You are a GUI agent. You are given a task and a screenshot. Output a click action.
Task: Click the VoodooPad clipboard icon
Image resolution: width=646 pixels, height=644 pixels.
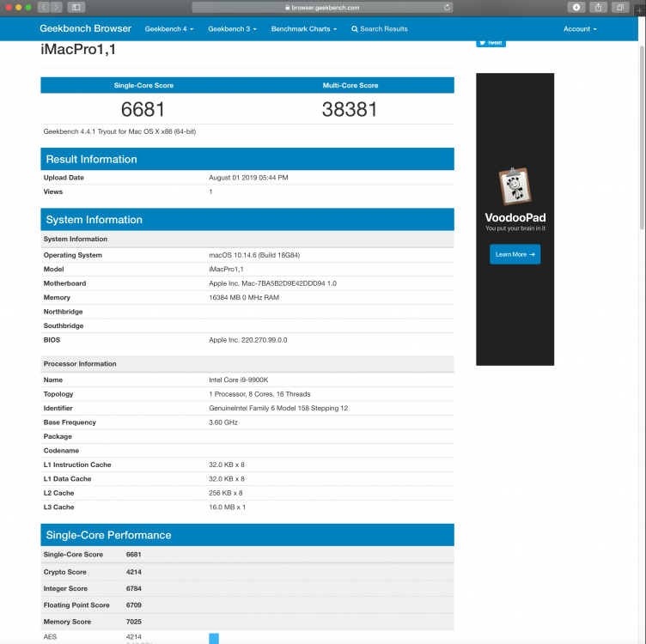point(515,186)
